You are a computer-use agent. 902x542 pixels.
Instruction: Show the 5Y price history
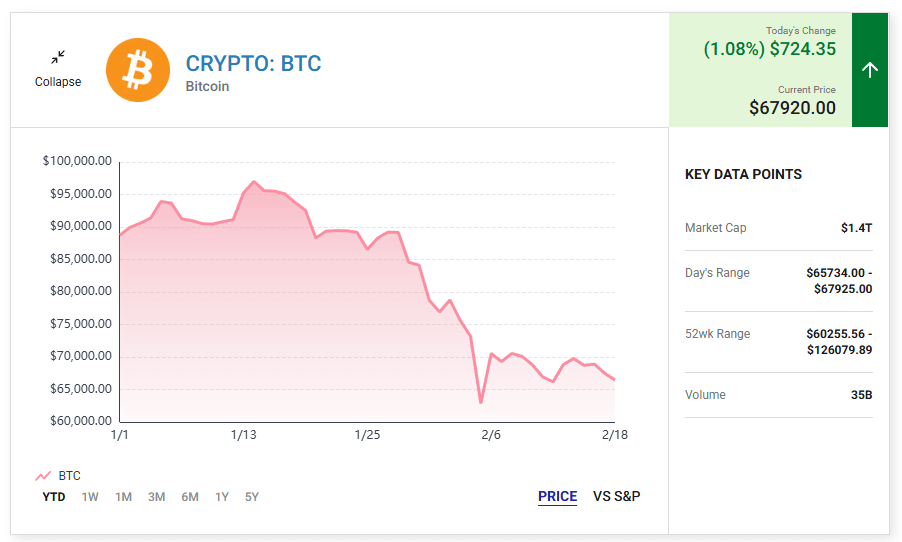[x=252, y=497]
